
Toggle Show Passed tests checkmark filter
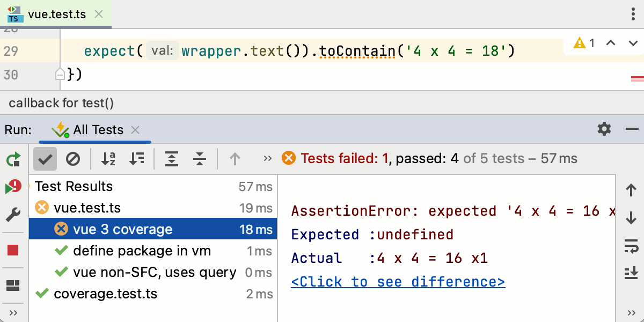45,159
